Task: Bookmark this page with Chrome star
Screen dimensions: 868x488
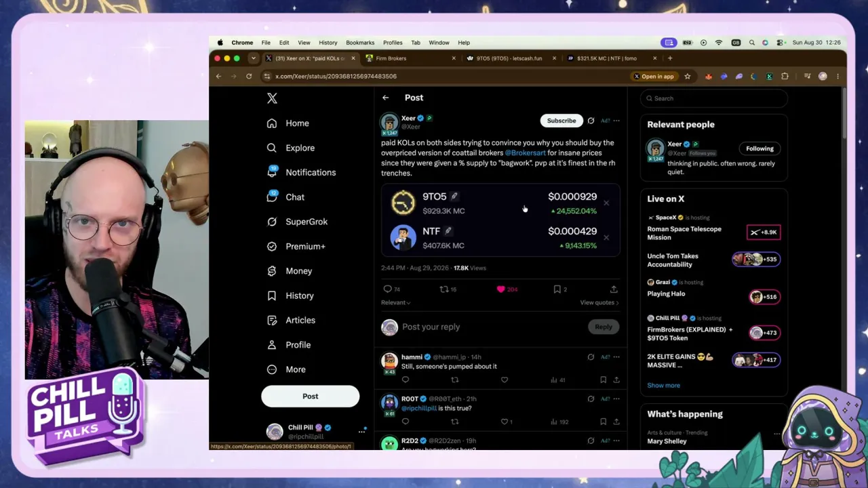Action: pos(688,77)
